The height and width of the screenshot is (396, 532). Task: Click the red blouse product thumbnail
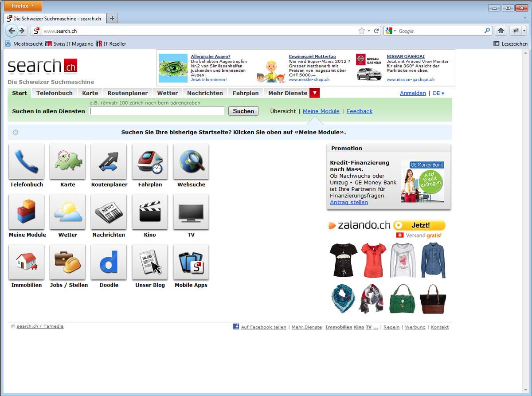tap(374, 260)
